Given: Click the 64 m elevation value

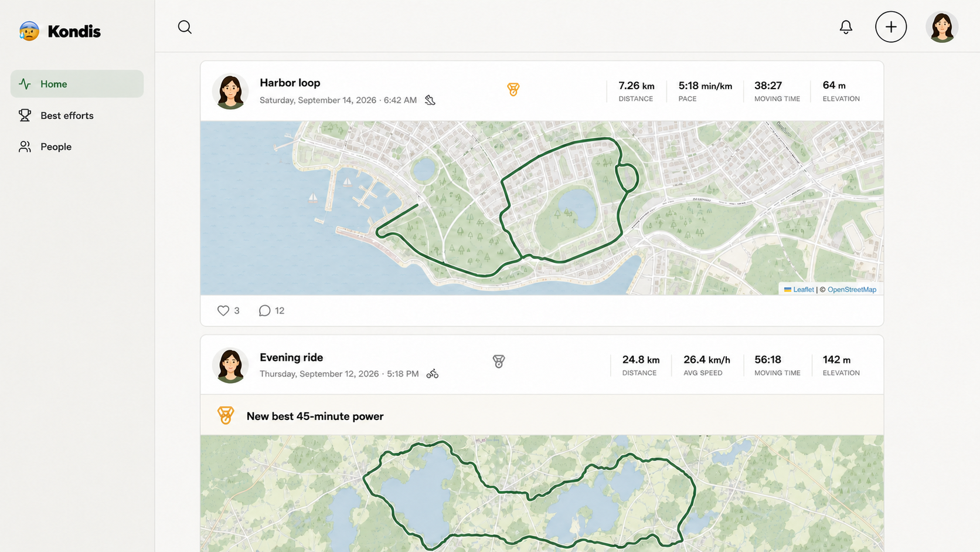Looking at the screenshot, I should (x=834, y=86).
